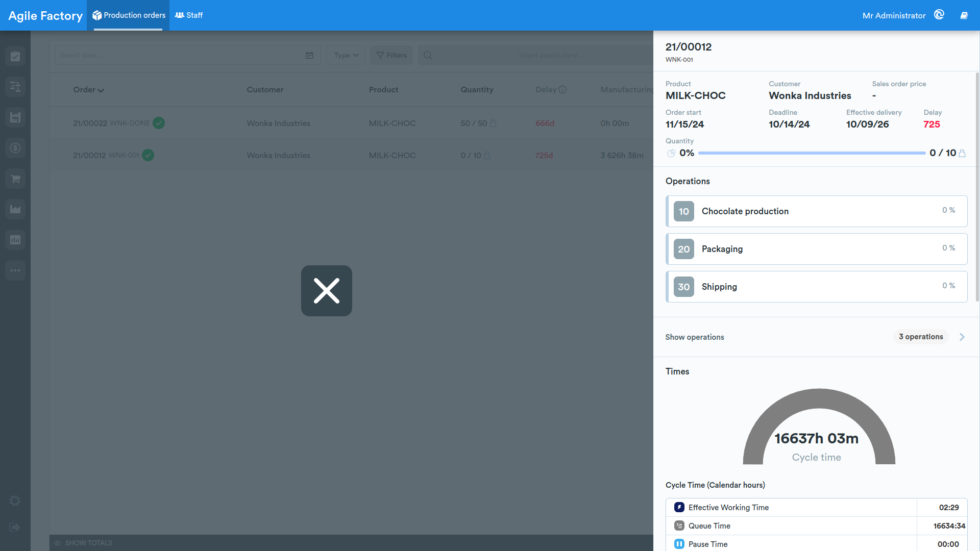980x551 pixels.
Task: Click Show operations link
Action: coord(695,337)
